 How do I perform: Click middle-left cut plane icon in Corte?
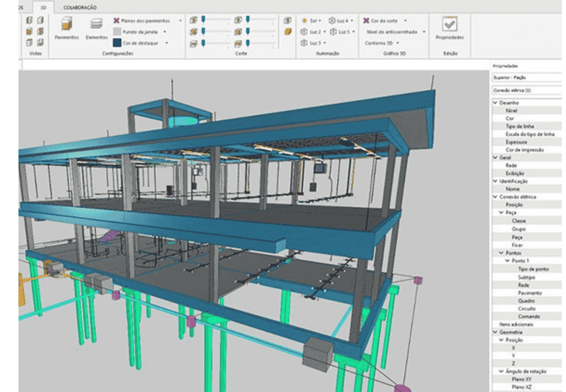[194, 32]
